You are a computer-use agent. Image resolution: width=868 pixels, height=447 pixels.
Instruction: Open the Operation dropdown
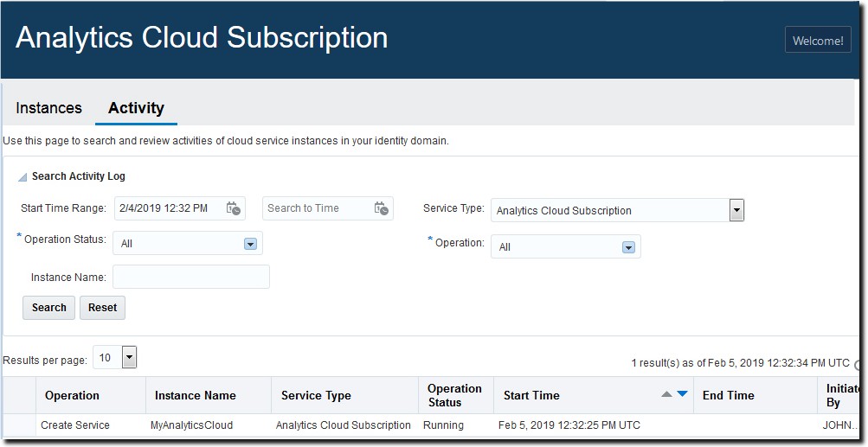[628, 247]
